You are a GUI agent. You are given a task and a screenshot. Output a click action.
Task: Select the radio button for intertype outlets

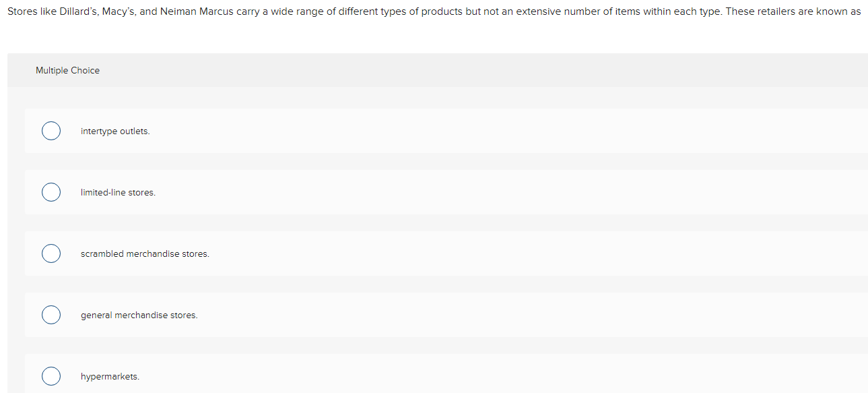point(51,131)
